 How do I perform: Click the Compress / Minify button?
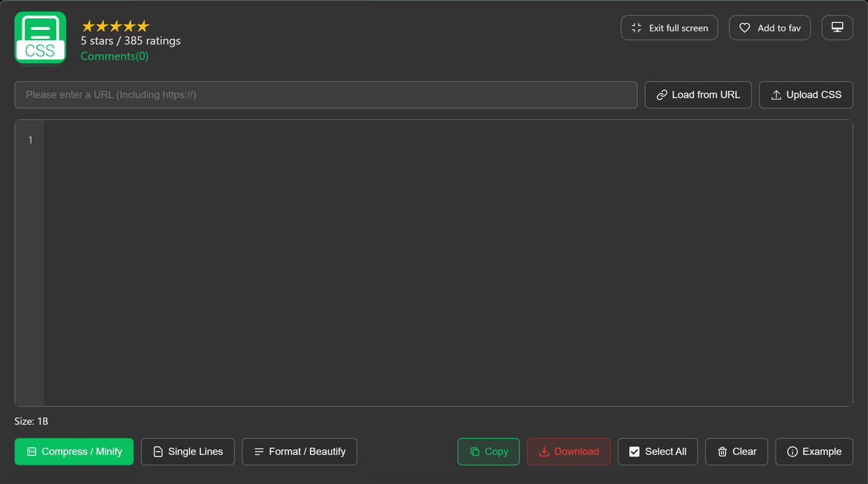point(74,452)
